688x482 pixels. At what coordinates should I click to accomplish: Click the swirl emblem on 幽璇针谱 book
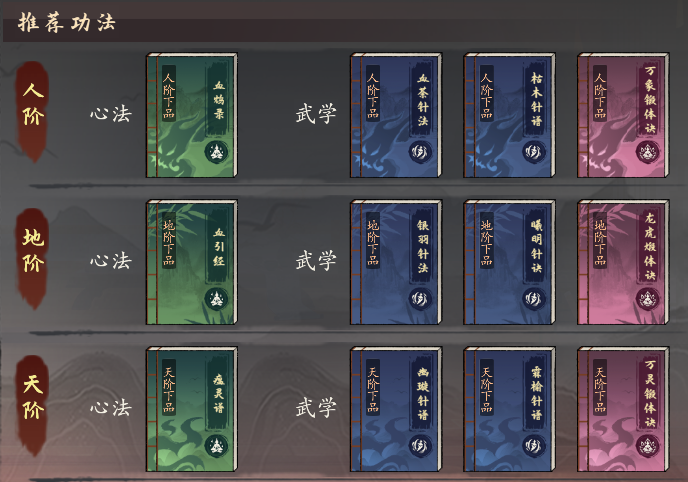420,446
